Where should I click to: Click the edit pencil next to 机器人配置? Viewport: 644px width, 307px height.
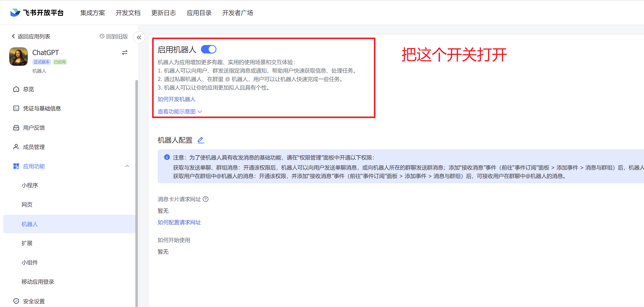[x=201, y=140]
